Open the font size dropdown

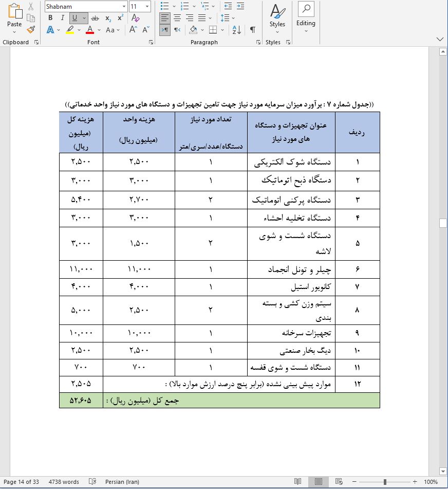tap(147, 6)
